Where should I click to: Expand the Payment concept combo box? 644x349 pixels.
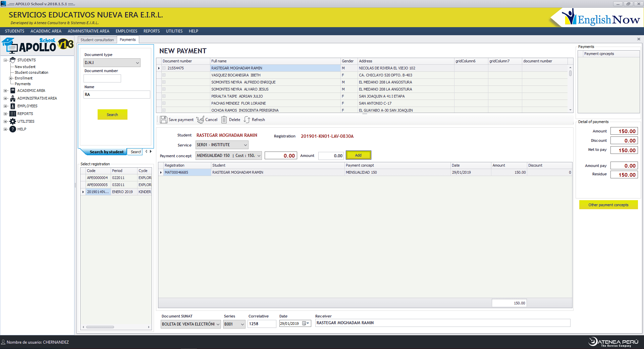pos(259,156)
